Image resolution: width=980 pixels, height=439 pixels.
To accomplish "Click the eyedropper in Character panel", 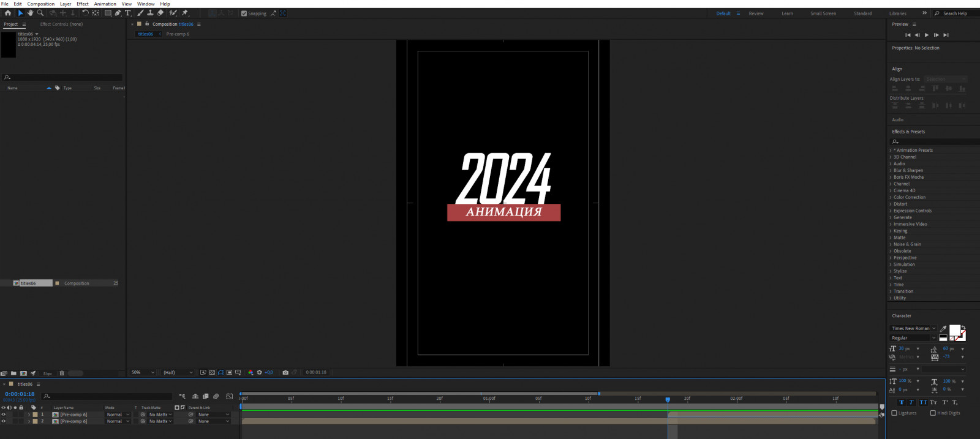I will point(943,329).
